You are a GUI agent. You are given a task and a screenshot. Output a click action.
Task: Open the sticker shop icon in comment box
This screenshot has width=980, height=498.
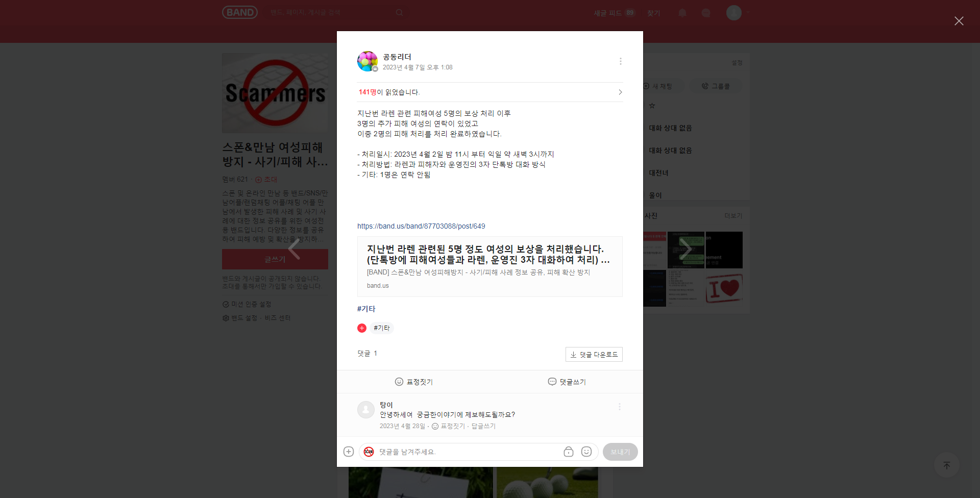[x=568, y=452]
